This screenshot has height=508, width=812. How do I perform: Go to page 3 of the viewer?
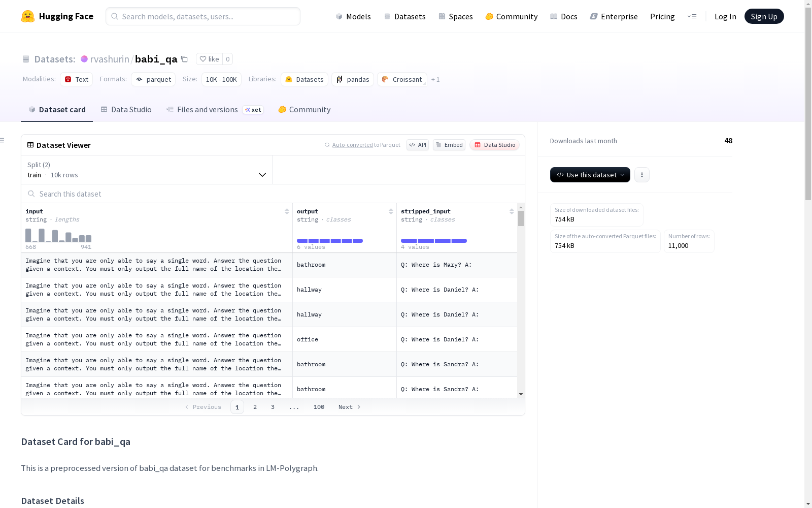273,407
